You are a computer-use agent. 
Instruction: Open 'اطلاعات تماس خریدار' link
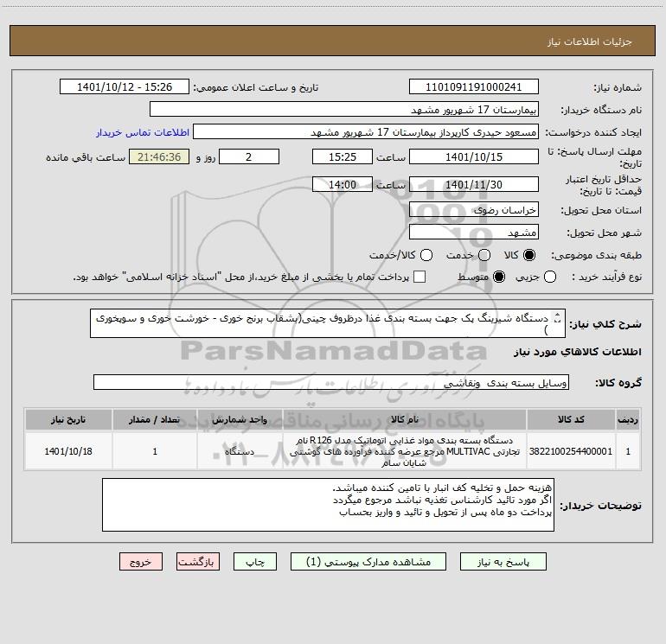tap(143, 132)
